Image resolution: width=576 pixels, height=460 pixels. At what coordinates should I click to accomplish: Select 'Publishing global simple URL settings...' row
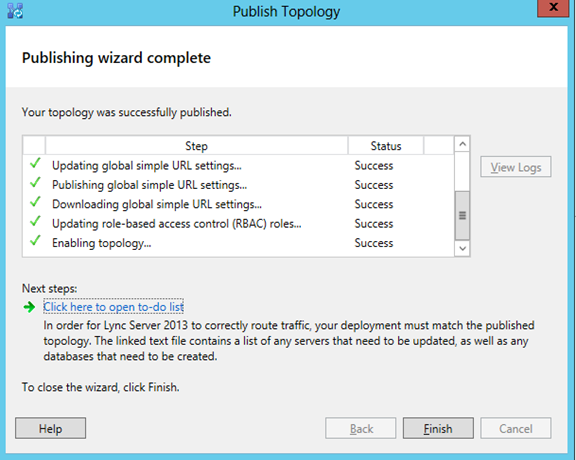(239, 185)
